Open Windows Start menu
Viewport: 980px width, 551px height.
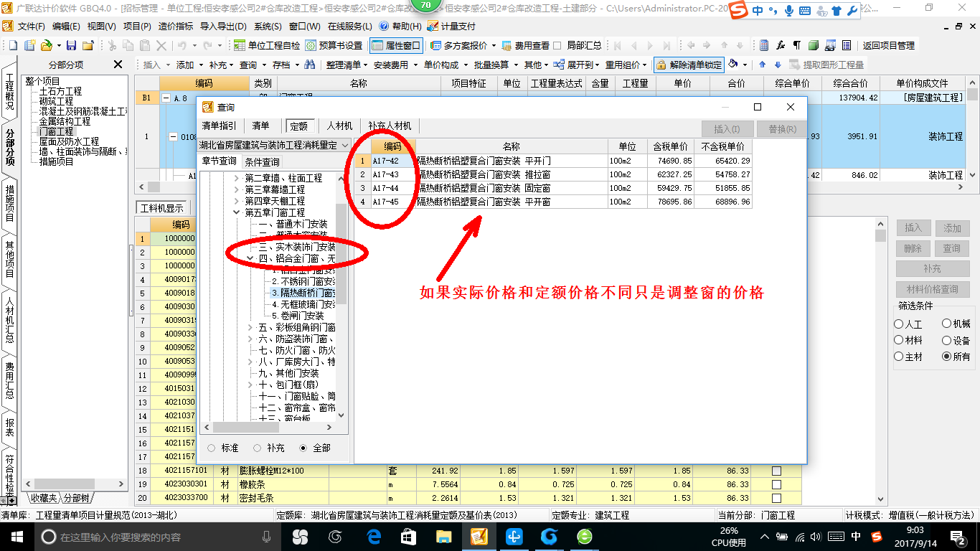click(17, 537)
